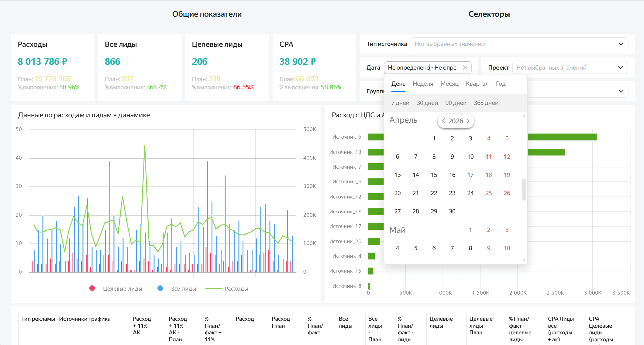The height and width of the screenshot is (345, 644).
Task: Switch to the Квартал tab
Action: click(x=477, y=84)
